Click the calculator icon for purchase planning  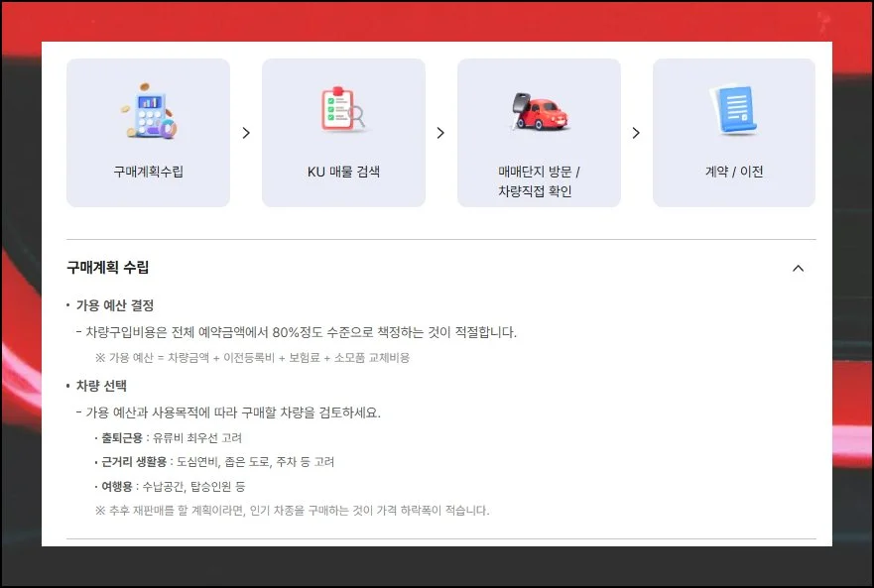(x=148, y=112)
